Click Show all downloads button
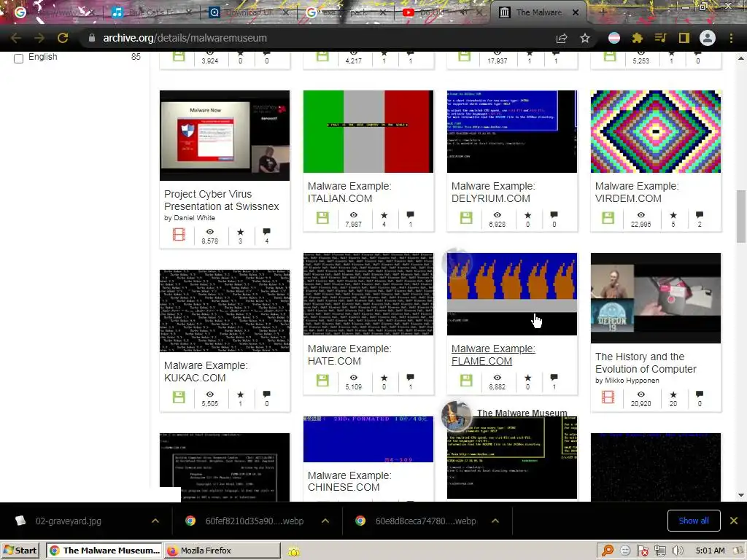 pyautogui.click(x=694, y=521)
